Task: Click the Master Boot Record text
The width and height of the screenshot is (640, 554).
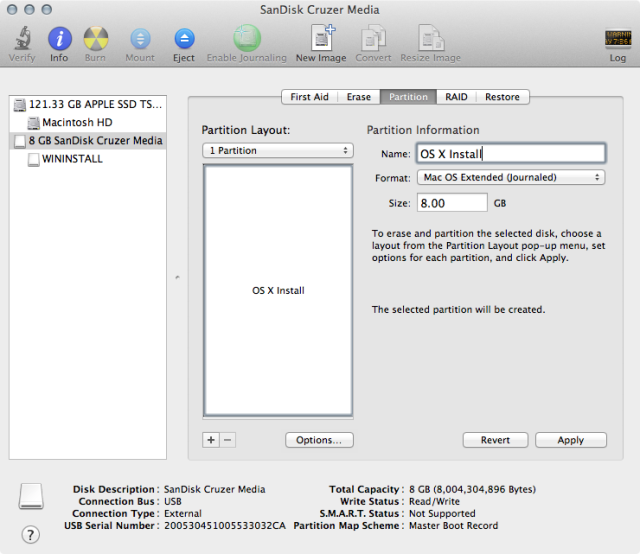Action: pos(453,526)
